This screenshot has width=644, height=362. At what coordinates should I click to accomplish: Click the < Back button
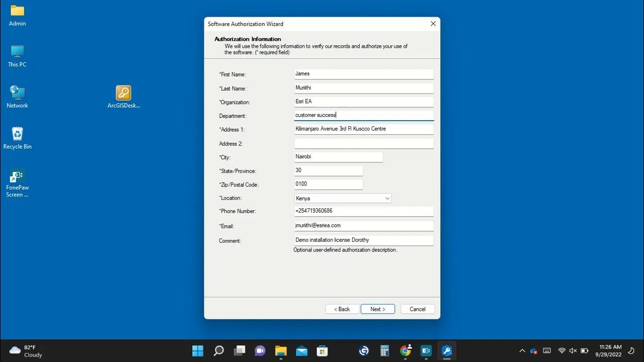click(x=343, y=309)
